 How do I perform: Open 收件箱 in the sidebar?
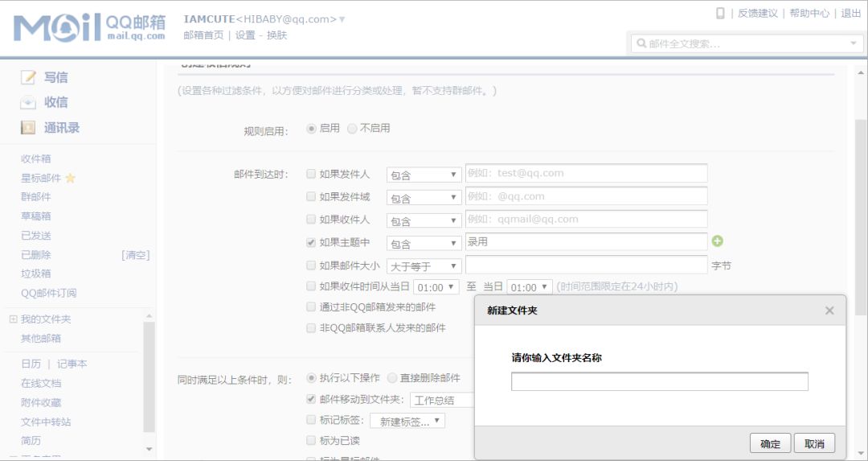pos(36,158)
